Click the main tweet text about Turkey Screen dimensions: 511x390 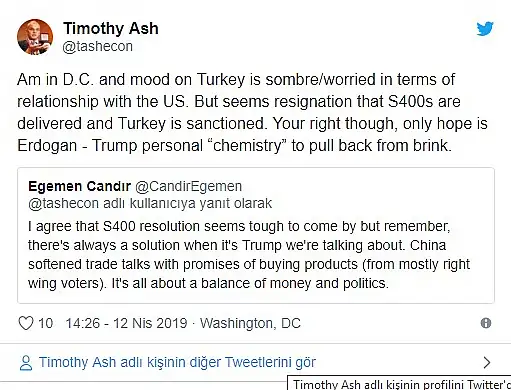(x=252, y=112)
